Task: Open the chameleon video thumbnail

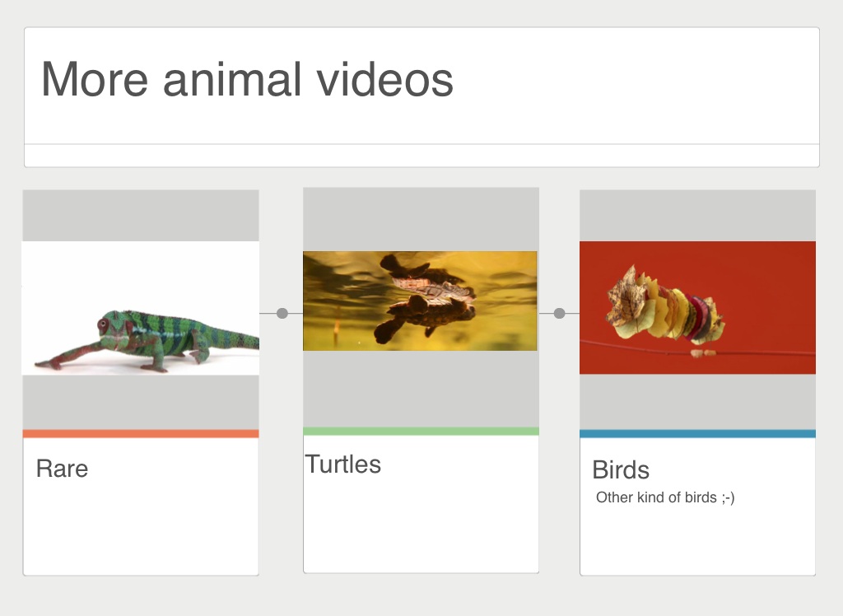Action: pos(141,308)
